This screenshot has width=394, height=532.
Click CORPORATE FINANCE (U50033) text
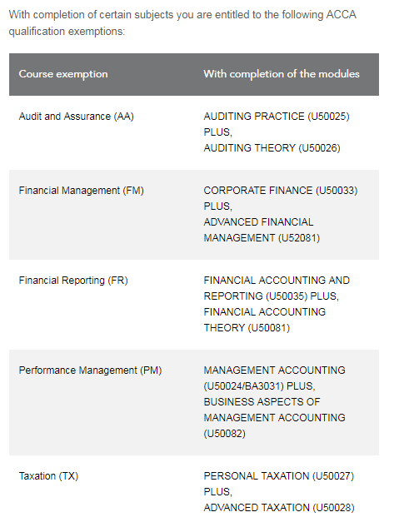point(281,191)
